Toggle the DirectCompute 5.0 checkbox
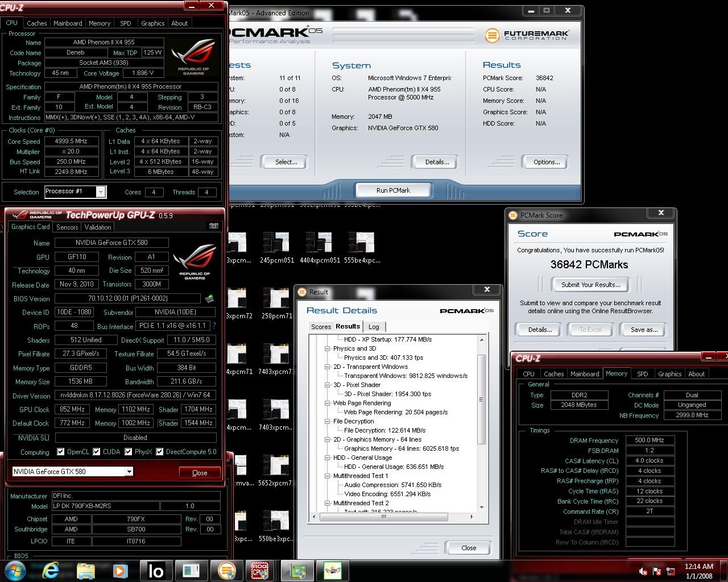The width and height of the screenshot is (728, 582). (160, 452)
